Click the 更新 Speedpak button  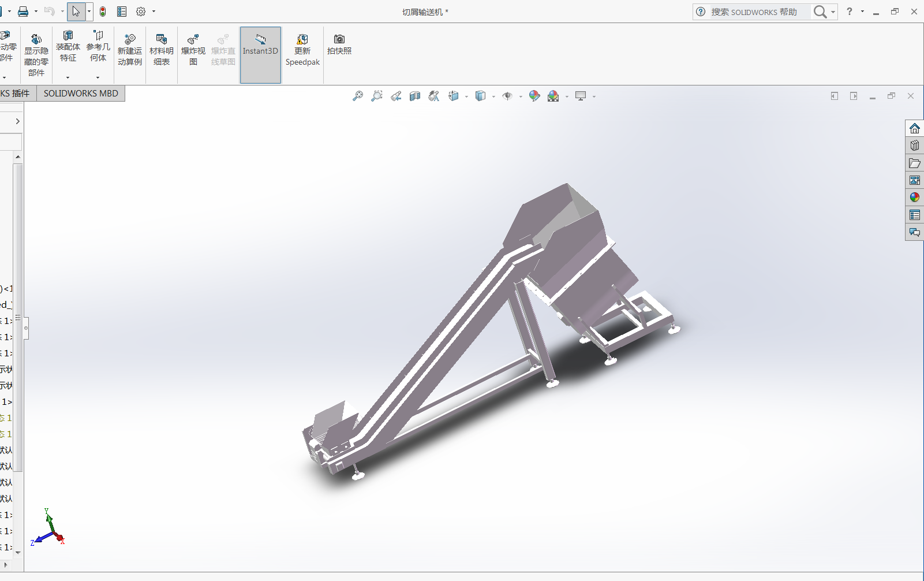pos(302,50)
